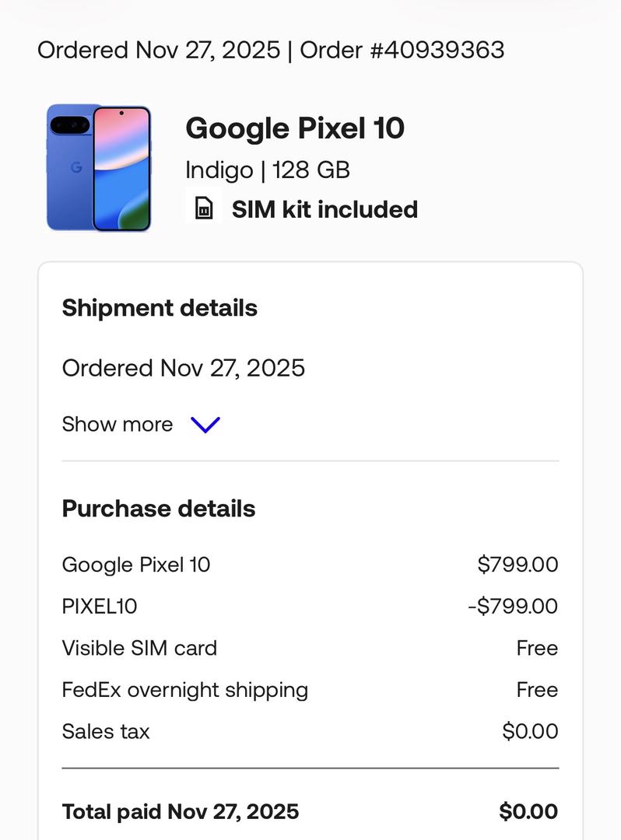Click the bold $0.00 total amount

point(528,812)
